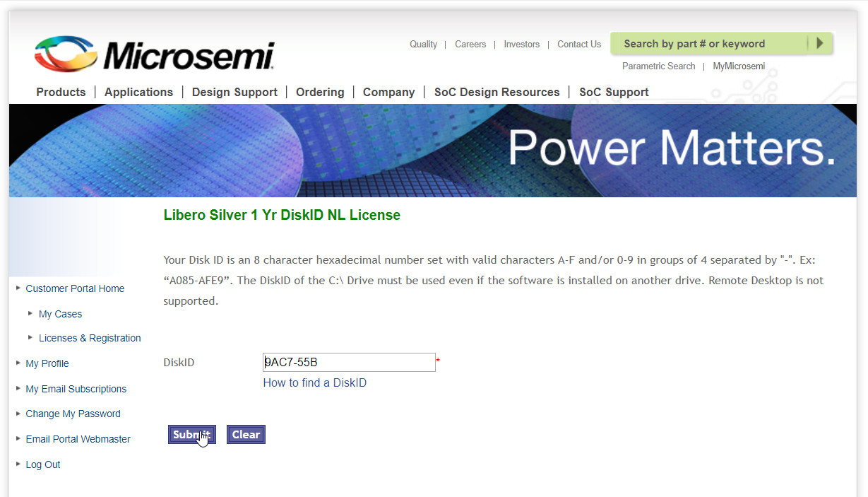Viewport: 868px width, 497px height.
Task: Click the search go arrow button
Action: tap(820, 43)
